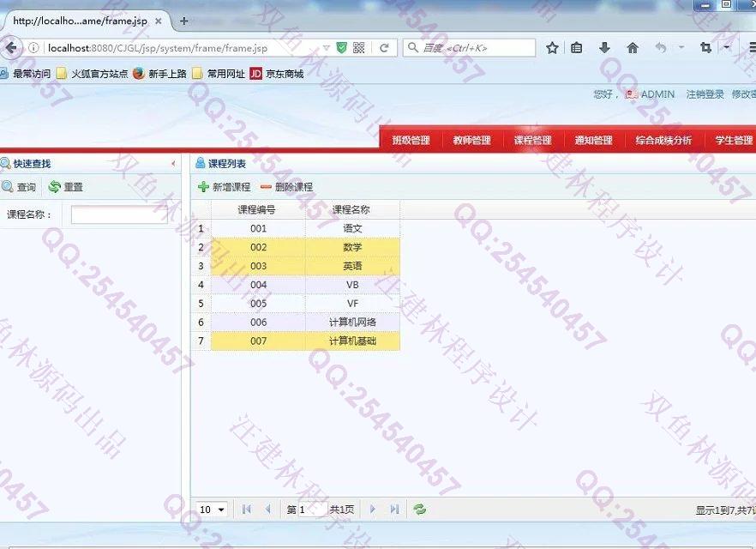Click the browser back arrow button
The height and width of the screenshot is (549, 756).
(10, 47)
